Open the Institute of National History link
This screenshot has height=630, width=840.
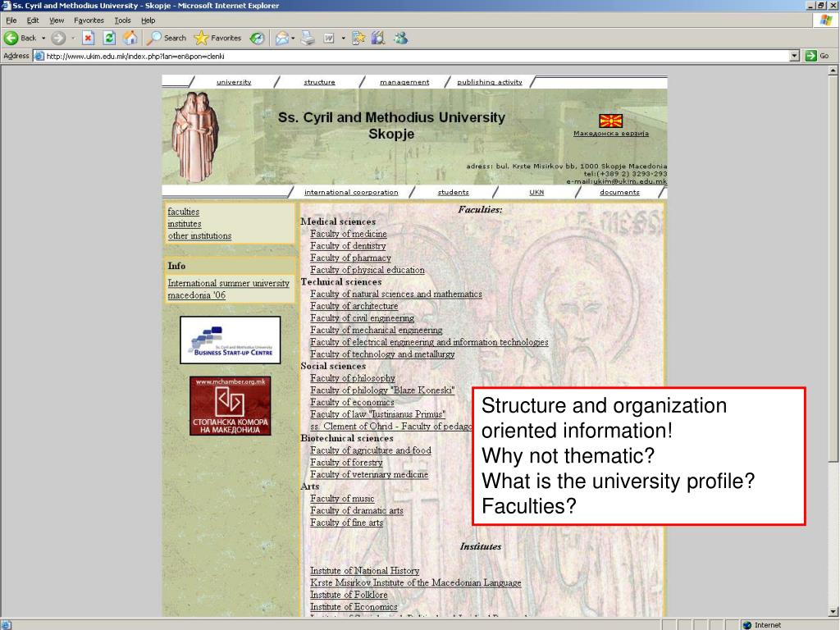coord(364,571)
